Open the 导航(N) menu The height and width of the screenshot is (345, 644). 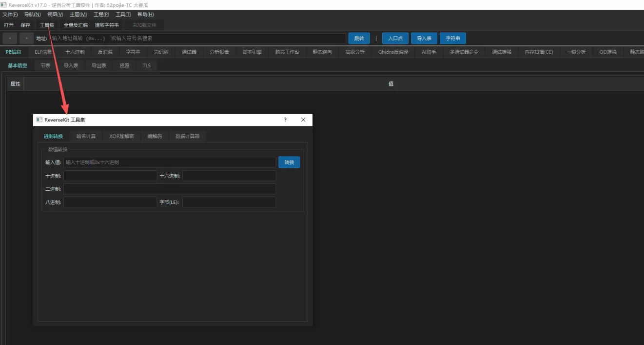33,15
